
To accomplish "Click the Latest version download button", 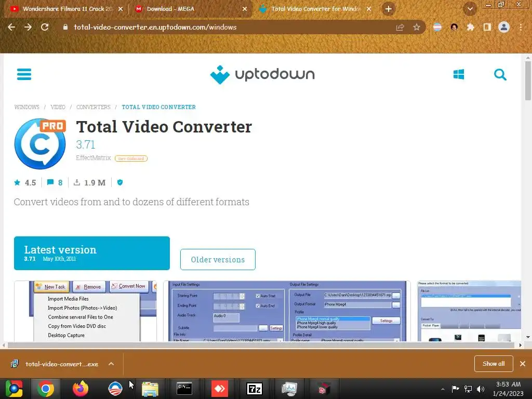I will click(91, 253).
